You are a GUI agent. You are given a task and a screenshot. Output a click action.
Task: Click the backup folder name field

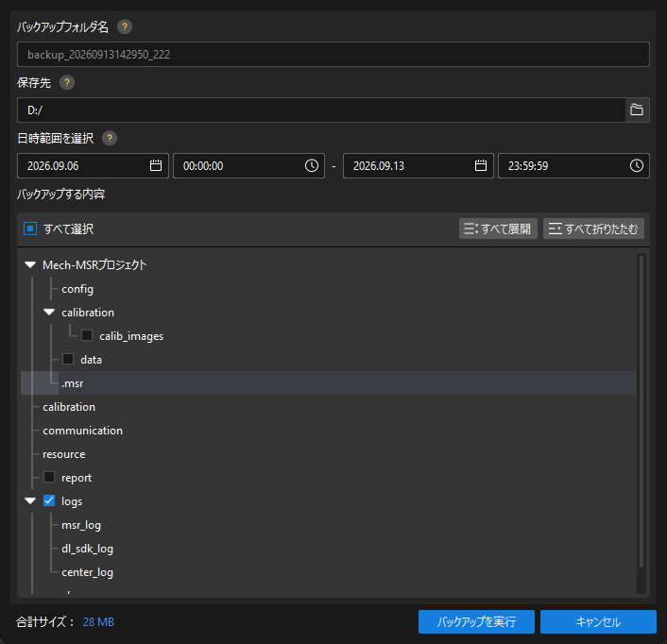pyautogui.click(x=333, y=54)
